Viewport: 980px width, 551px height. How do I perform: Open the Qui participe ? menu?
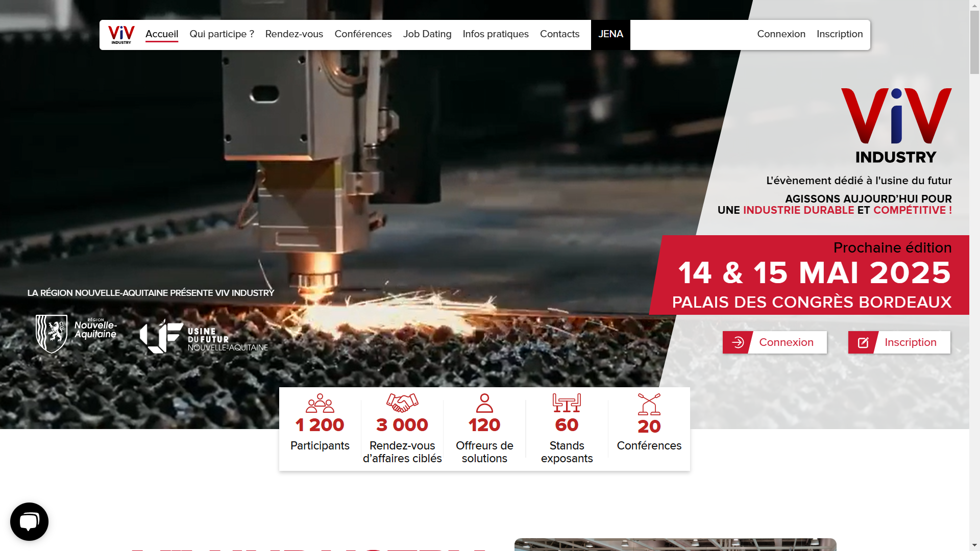222,34
